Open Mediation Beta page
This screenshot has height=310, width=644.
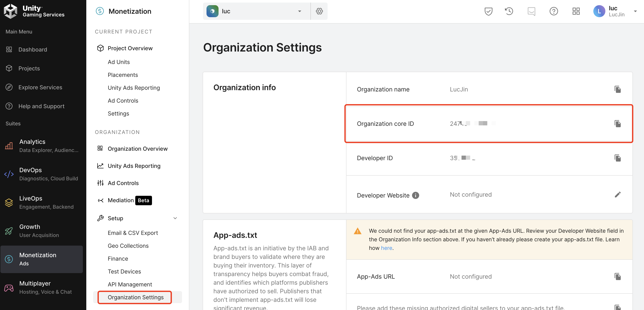tap(129, 201)
